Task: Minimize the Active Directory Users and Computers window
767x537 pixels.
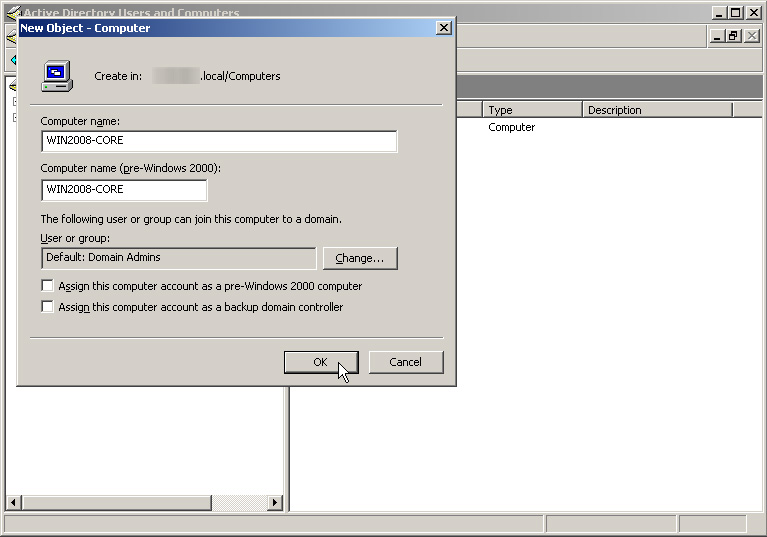Action: coord(719,13)
